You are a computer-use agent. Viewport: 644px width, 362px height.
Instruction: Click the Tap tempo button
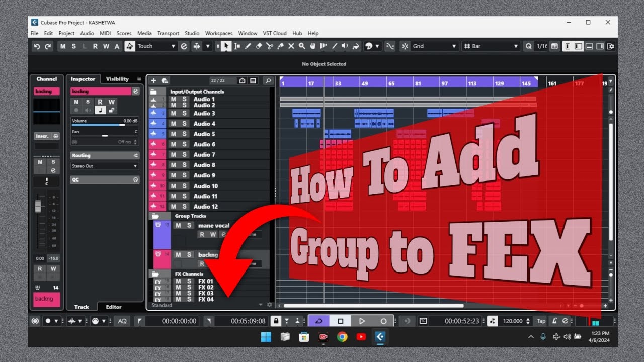pos(541,321)
